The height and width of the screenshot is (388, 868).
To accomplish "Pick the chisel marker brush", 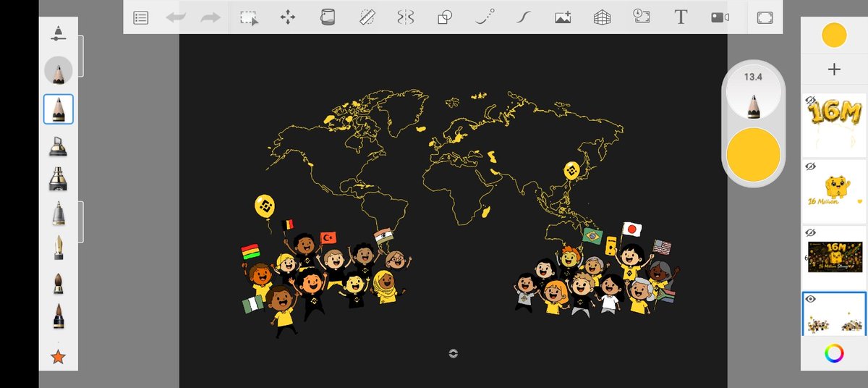I will click(58, 147).
